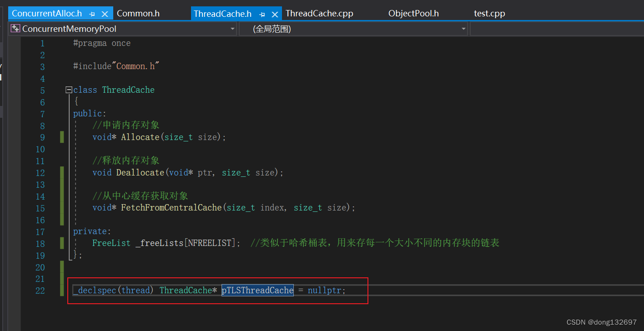The image size is (644, 331).
Task: Click the "Common.h" include string
Action: (x=136, y=66)
